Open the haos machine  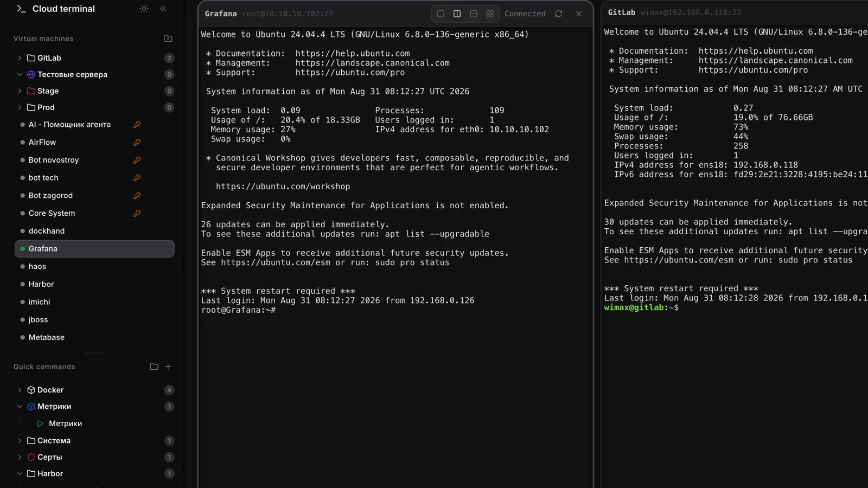pyautogui.click(x=94, y=266)
